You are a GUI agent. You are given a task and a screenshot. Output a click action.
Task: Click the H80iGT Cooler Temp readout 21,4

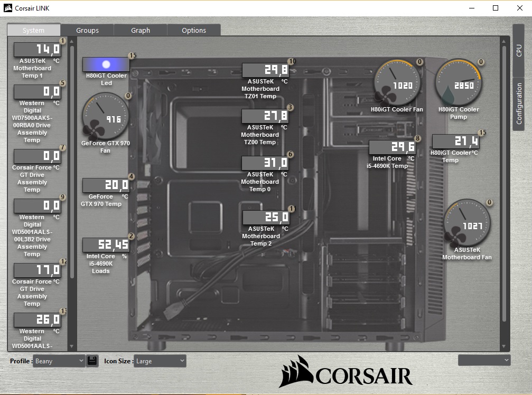456,142
